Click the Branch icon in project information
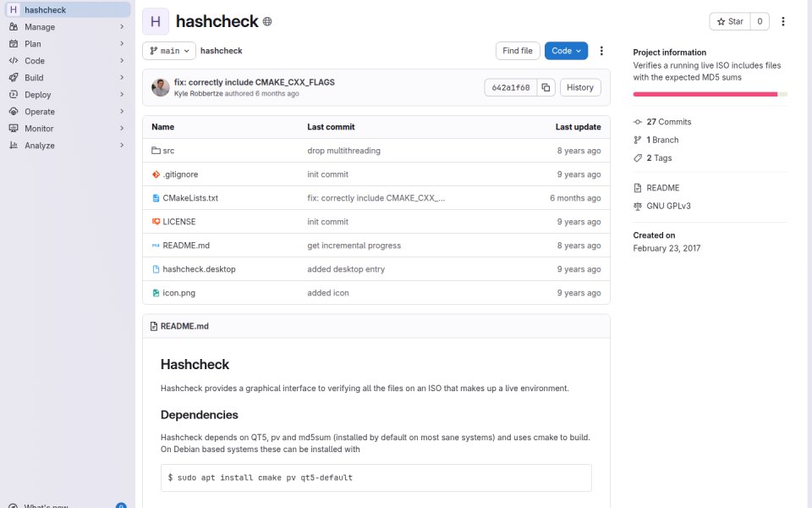 pos(638,140)
